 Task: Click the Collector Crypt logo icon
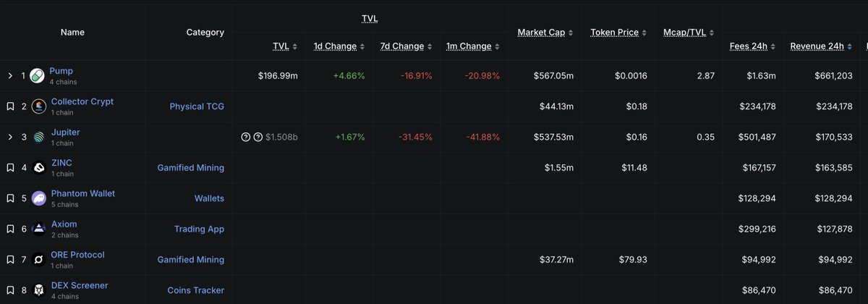(x=38, y=106)
